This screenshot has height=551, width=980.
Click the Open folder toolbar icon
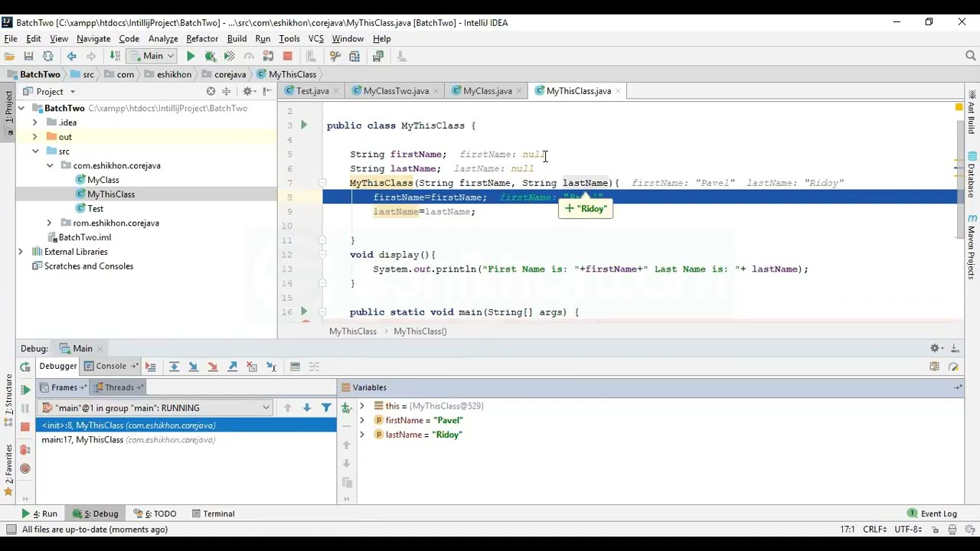click(x=9, y=56)
